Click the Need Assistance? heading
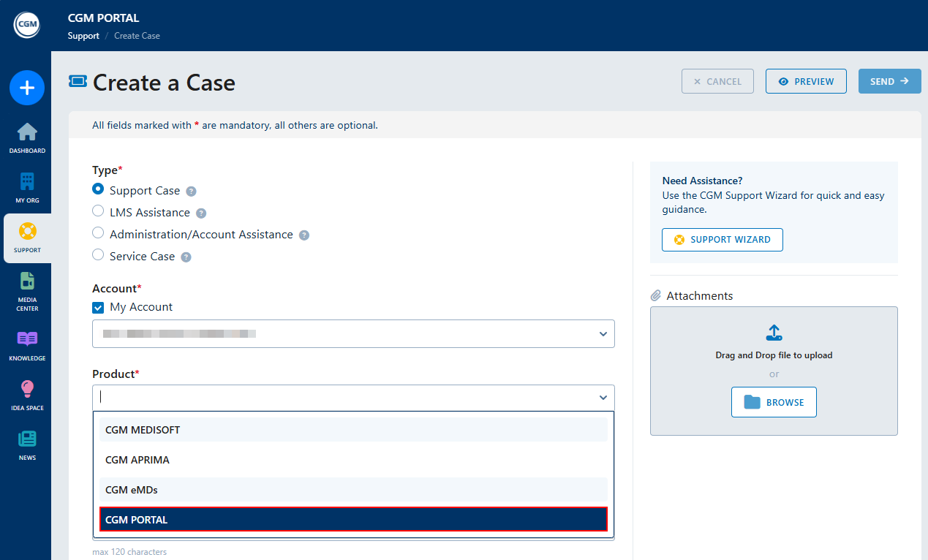The image size is (928, 560). [703, 181]
